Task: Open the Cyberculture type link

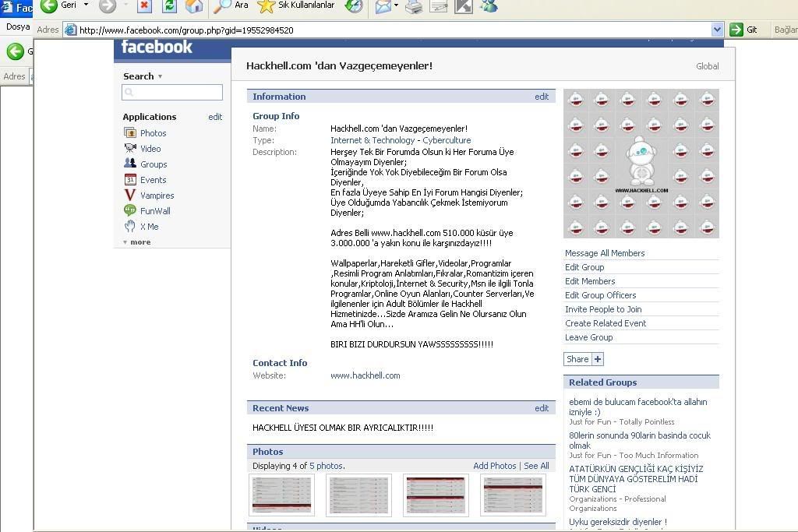Action: (447, 140)
